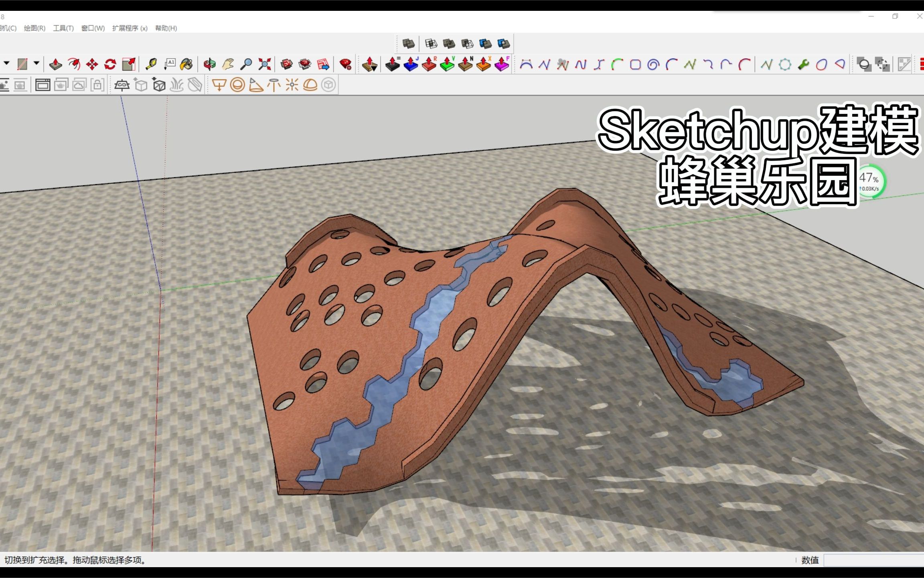Select the Bezier spiral curve tool

click(653, 64)
